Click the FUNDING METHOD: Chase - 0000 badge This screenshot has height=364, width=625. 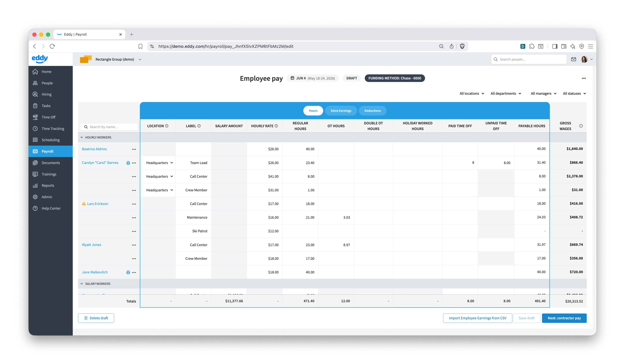[395, 78]
